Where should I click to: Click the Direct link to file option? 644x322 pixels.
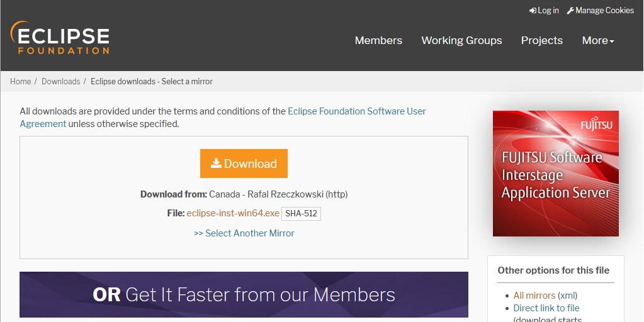pos(546,308)
